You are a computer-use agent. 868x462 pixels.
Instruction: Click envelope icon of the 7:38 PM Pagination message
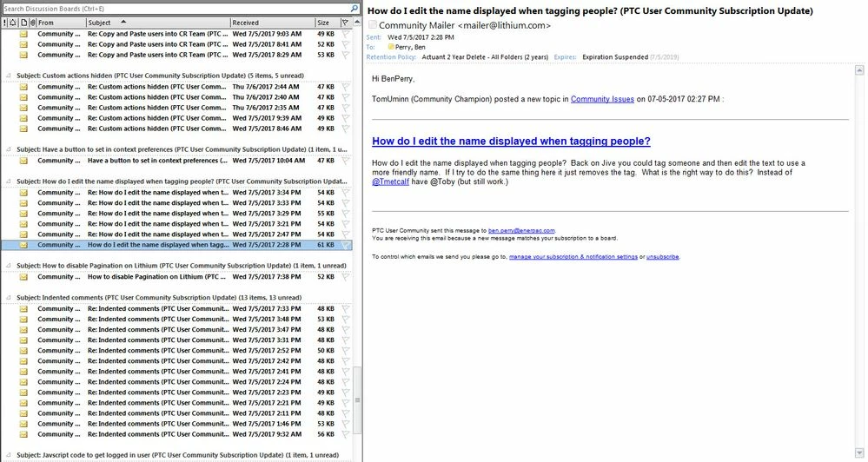click(23, 277)
